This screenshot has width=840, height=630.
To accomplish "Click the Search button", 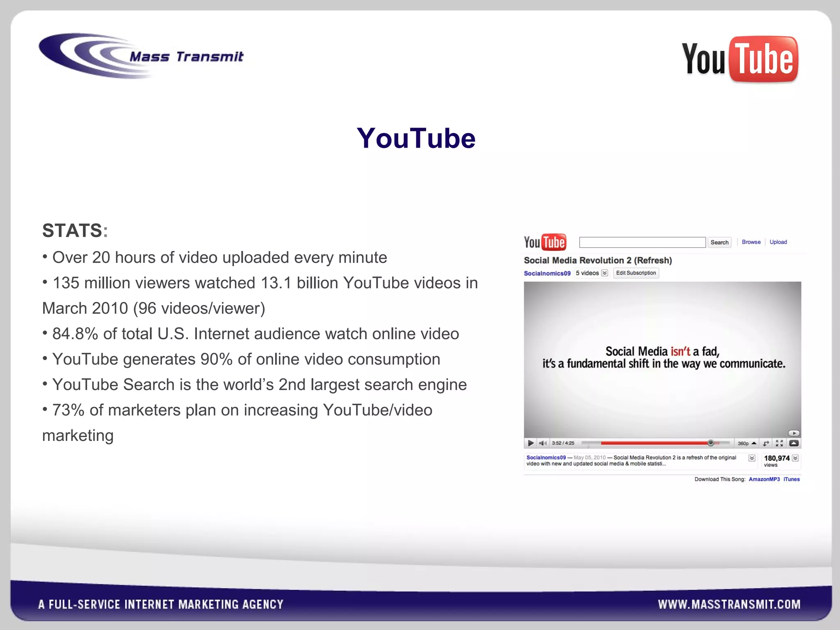I will pos(719,242).
